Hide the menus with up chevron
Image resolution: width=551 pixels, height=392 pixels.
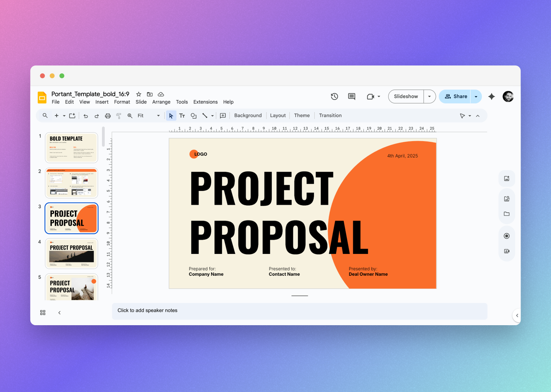point(478,116)
